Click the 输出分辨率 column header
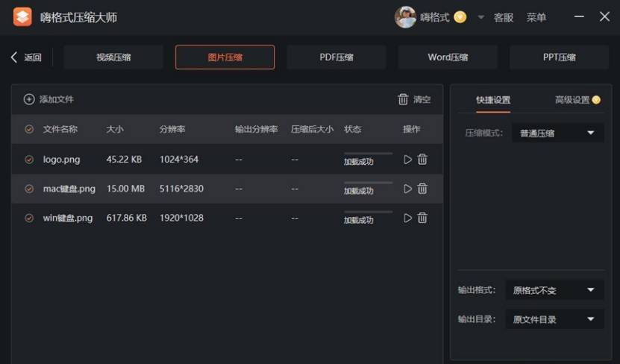Viewport: 620px width, 364px height. coord(256,129)
